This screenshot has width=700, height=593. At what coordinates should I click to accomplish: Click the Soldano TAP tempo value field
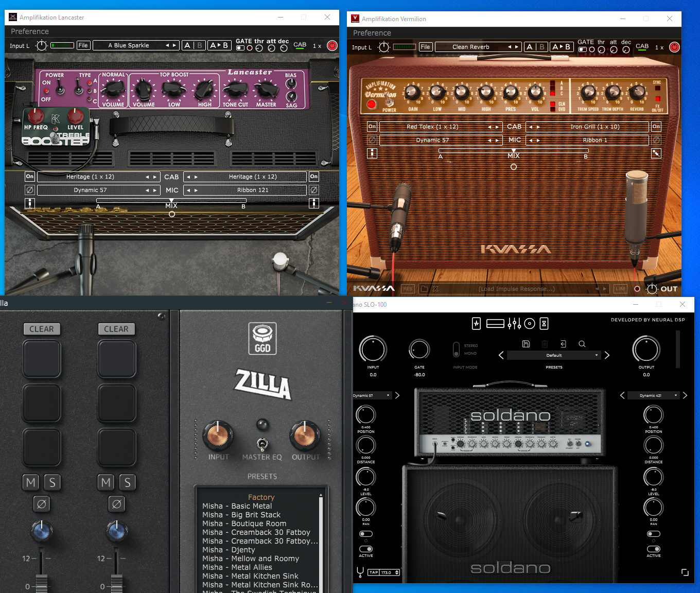(x=390, y=572)
